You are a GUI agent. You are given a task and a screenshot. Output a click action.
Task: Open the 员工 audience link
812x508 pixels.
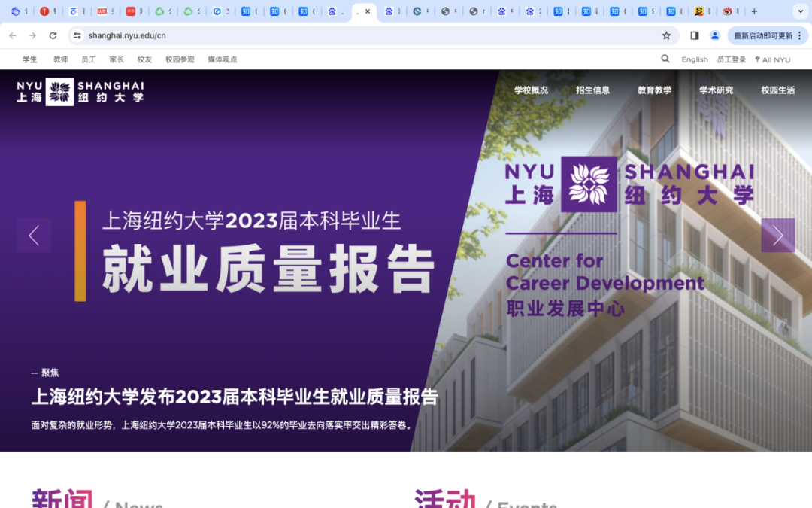point(89,59)
